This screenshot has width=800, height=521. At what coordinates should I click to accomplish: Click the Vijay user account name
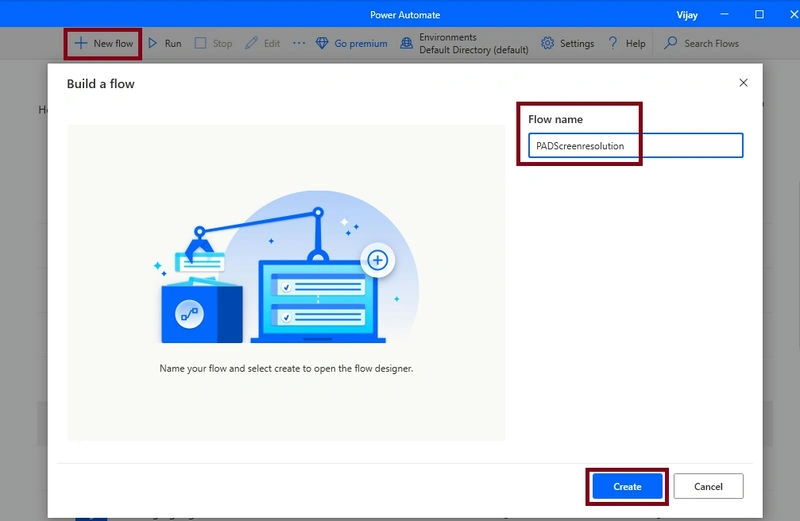687,15
